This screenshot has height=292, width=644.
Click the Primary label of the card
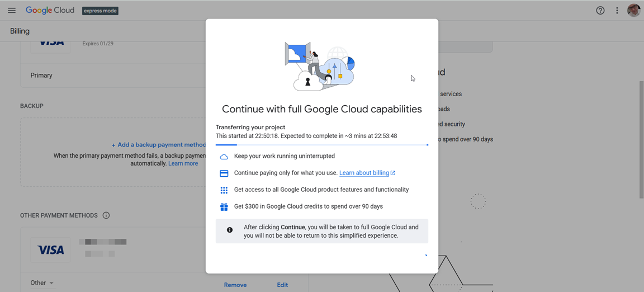[41, 76]
